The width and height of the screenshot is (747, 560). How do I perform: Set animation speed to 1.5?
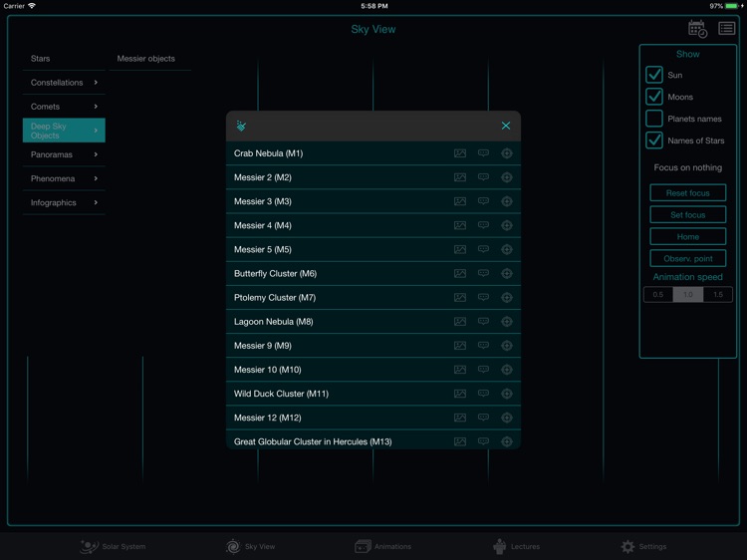717,295
